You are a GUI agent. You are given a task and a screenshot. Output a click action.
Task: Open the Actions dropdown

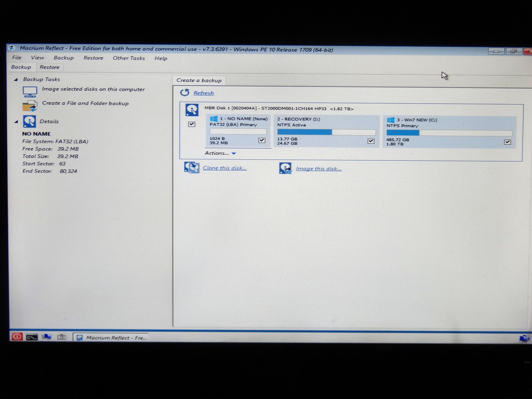pyautogui.click(x=220, y=153)
